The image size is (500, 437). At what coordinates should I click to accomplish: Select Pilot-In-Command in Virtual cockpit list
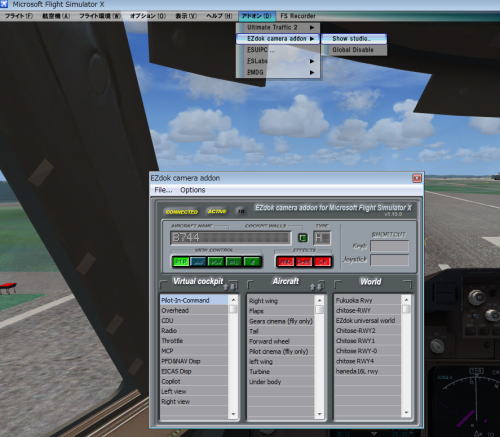(195, 300)
